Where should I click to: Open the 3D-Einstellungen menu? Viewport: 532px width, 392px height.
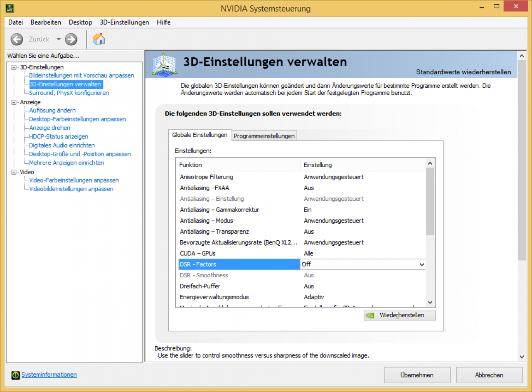coord(124,22)
